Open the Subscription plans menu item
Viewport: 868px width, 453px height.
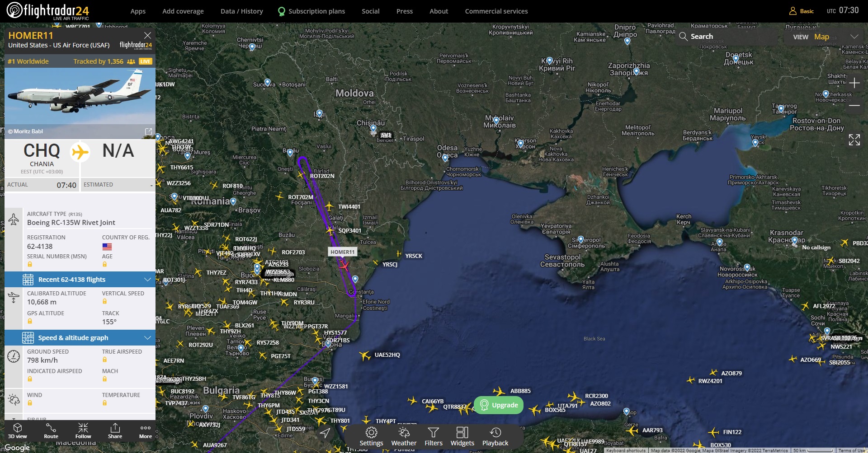316,11
